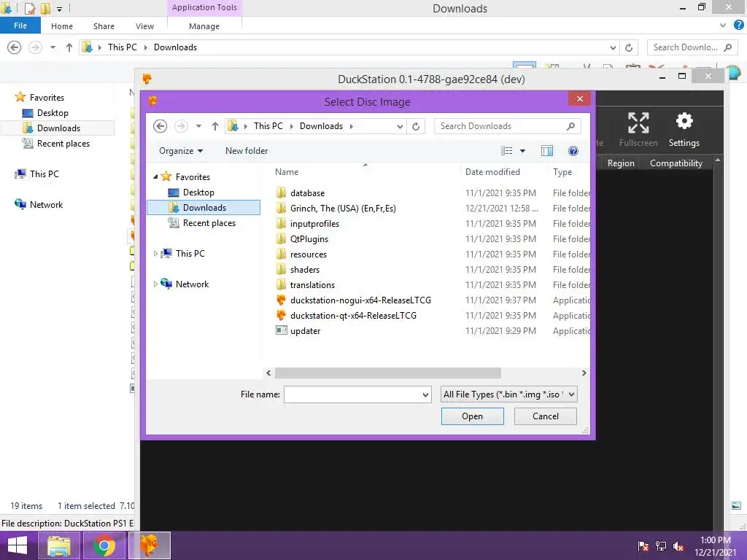Open Chrome from taskbar
747x560 pixels.
(104, 545)
